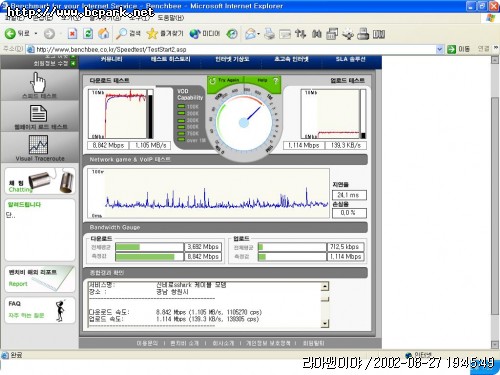Open the 도움말(H) Help menu
The image size is (500, 375).
tap(170, 18)
